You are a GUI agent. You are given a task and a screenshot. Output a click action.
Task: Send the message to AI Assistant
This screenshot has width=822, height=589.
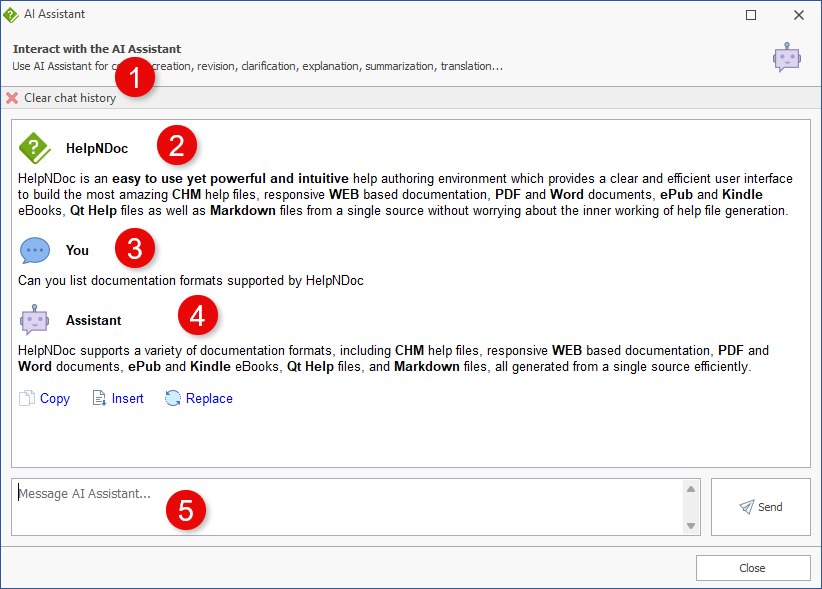(761, 507)
